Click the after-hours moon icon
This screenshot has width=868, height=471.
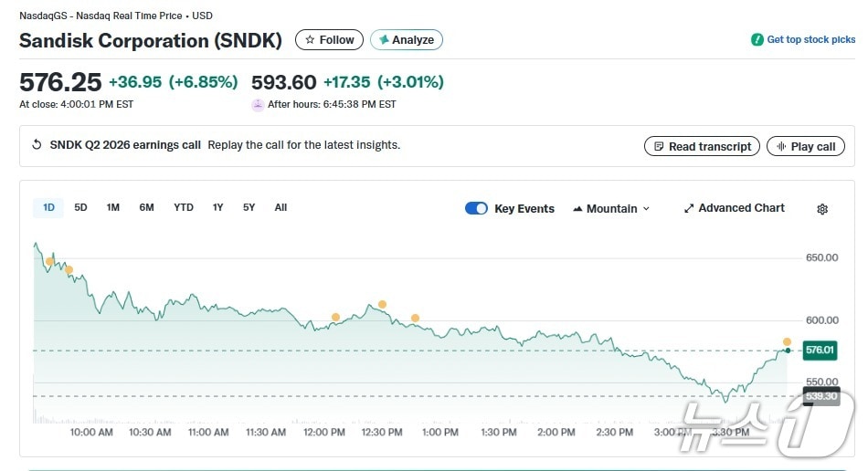(x=258, y=105)
